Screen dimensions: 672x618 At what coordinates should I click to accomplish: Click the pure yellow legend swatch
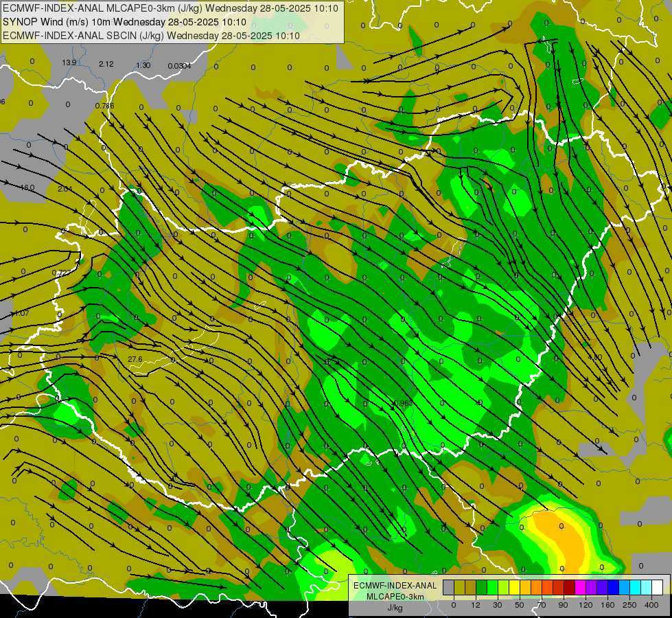pyautogui.click(x=515, y=587)
